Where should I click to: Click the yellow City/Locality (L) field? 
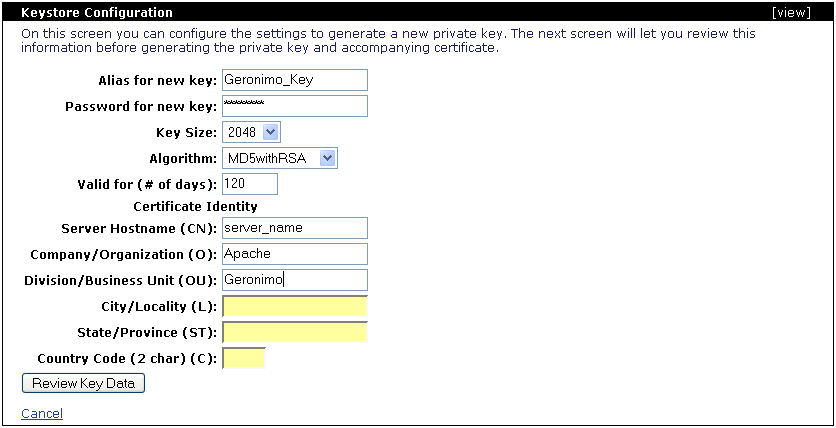[294, 306]
